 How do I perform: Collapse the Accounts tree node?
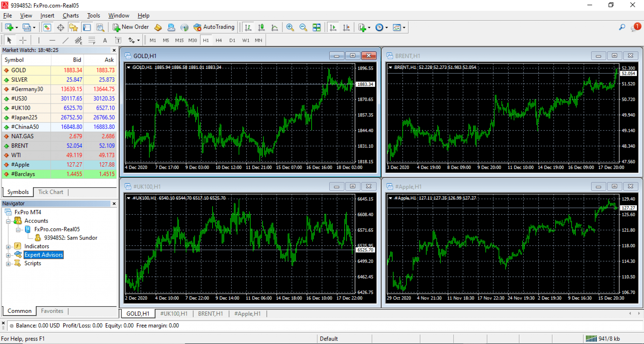[x=8, y=221]
